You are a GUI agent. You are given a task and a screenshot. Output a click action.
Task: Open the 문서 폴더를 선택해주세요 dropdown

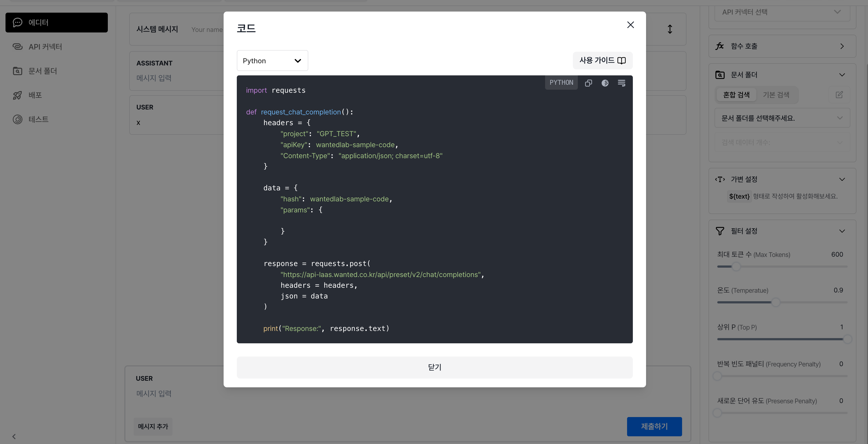(782, 118)
